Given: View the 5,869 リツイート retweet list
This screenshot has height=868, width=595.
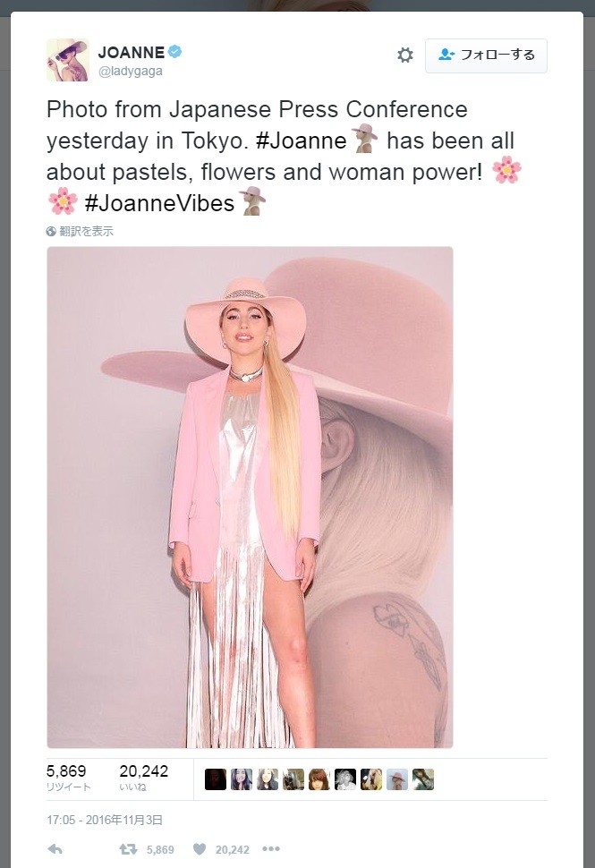Looking at the screenshot, I should pos(69,778).
